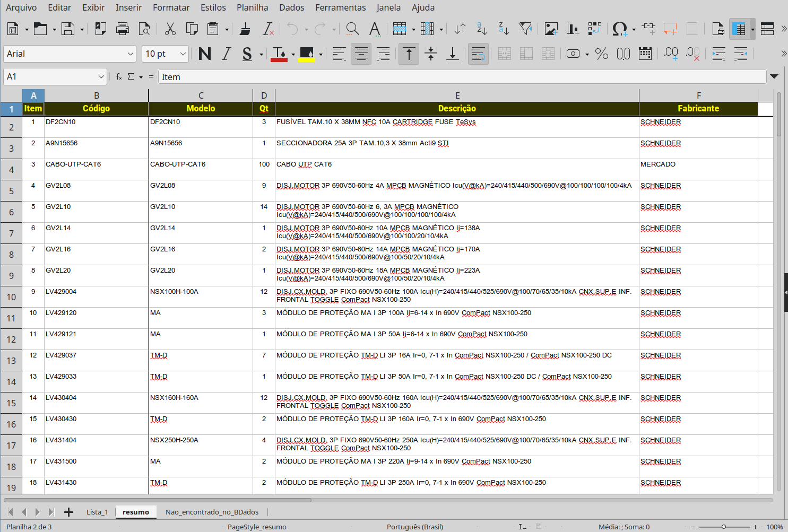This screenshot has width=788, height=532.
Task: Click the Insert Image icon
Action: click(x=551, y=29)
